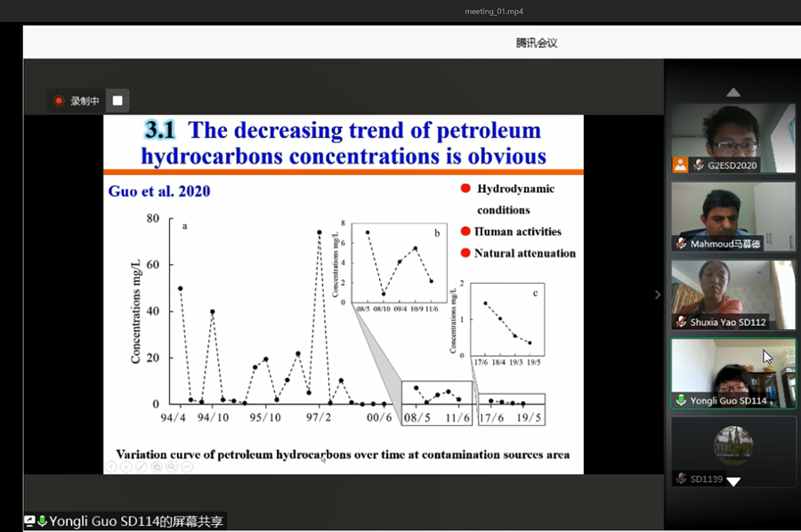Image resolution: width=801 pixels, height=532 pixels.
Task: Click the 'Human activities' legend entry
Action: (x=517, y=232)
